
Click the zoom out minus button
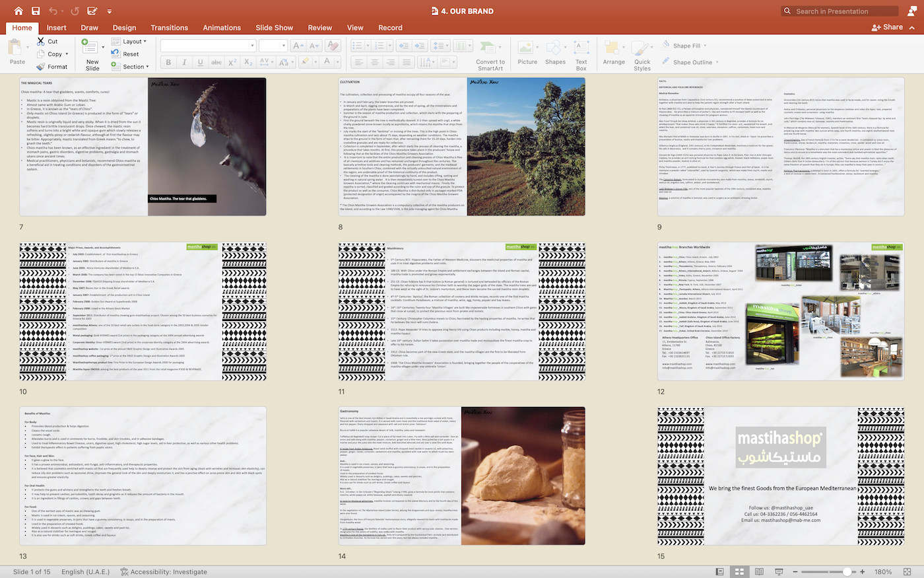tap(795, 572)
